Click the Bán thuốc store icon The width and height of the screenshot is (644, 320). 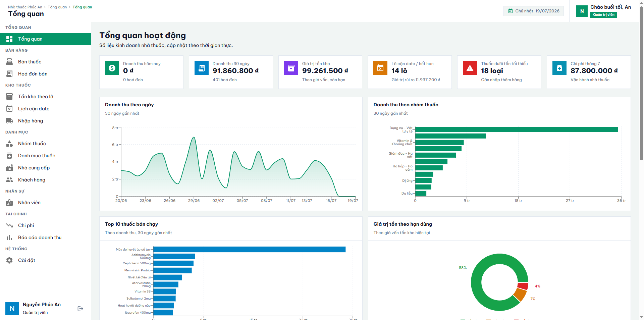[9, 62]
